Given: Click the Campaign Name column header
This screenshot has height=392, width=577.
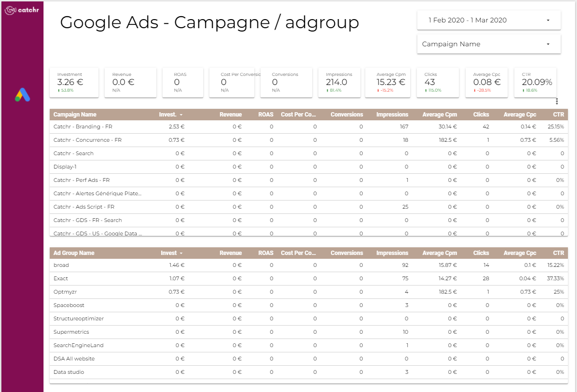Looking at the screenshot, I should 75,115.
